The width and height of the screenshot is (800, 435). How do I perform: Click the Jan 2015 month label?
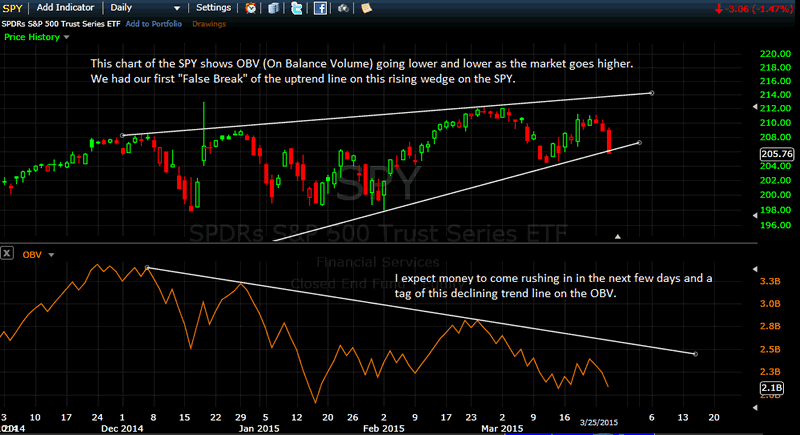click(x=259, y=428)
